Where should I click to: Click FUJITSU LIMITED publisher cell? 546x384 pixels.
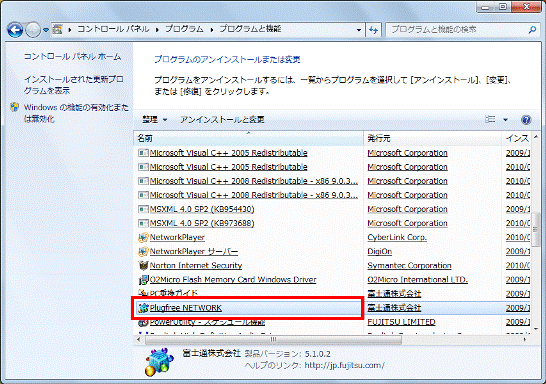401,322
